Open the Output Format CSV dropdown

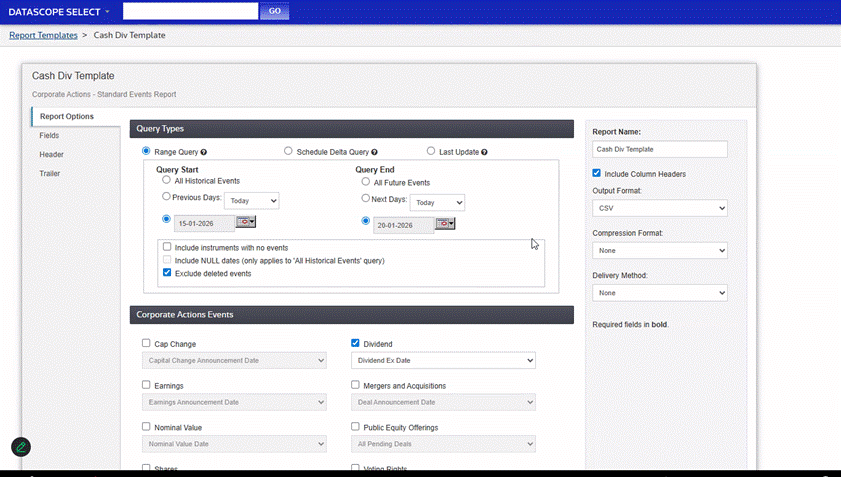(x=660, y=208)
